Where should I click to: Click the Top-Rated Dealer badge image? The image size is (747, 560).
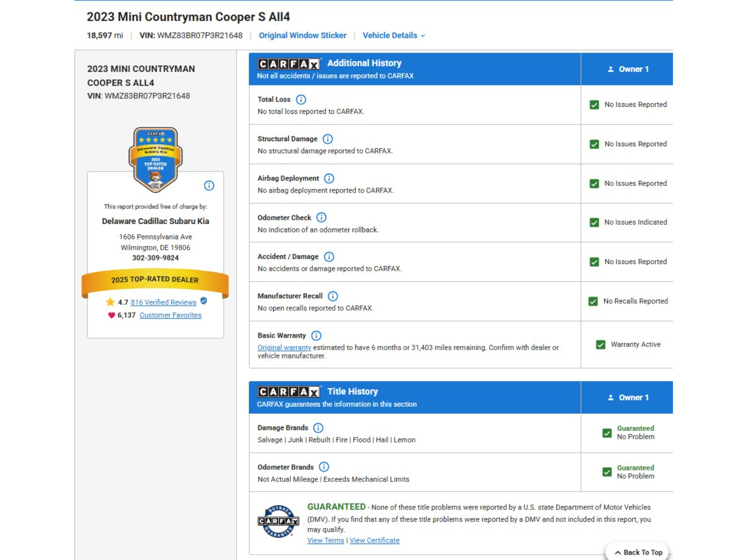point(155,160)
